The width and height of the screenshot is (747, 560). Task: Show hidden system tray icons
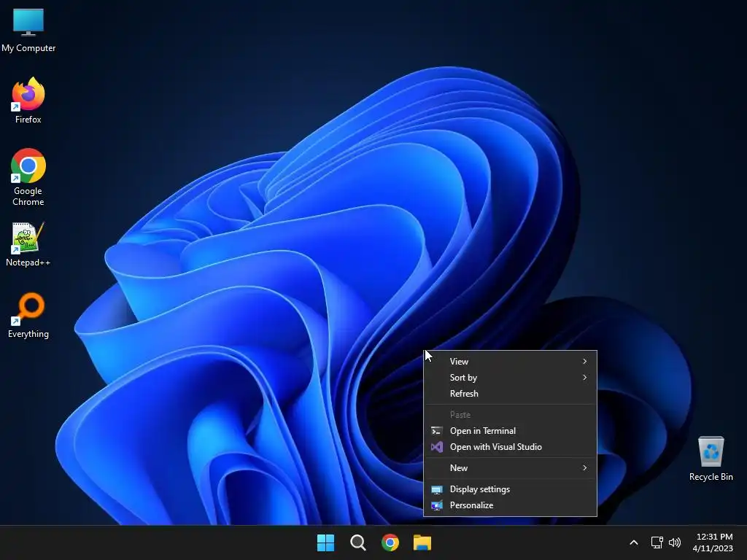click(634, 542)
